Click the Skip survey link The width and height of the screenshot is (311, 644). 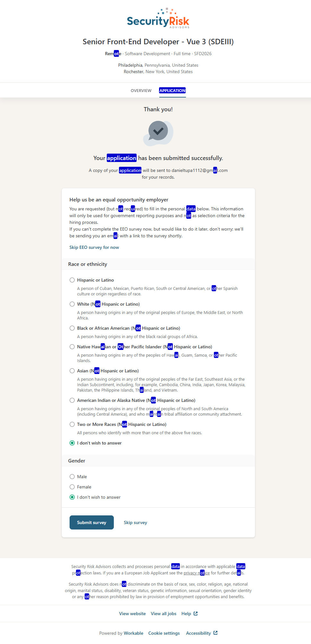[x=135, y=522]
